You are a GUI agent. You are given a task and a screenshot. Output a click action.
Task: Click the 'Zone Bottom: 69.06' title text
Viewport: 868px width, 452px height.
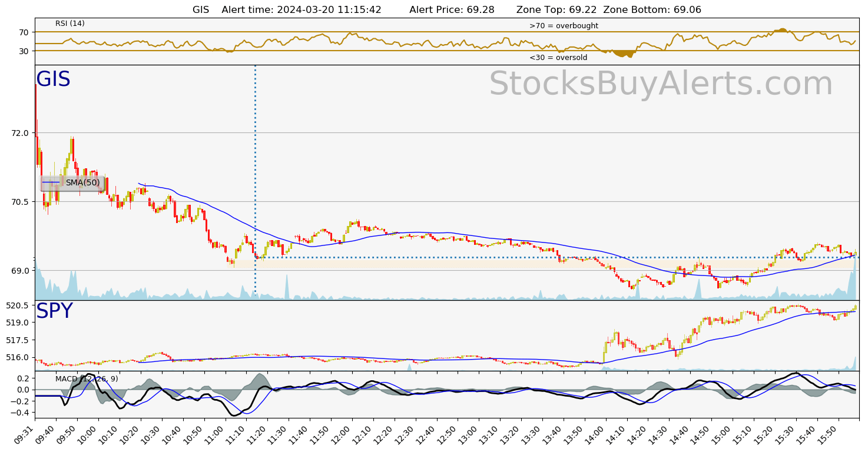pyautogui.click(x=652, y=10)
